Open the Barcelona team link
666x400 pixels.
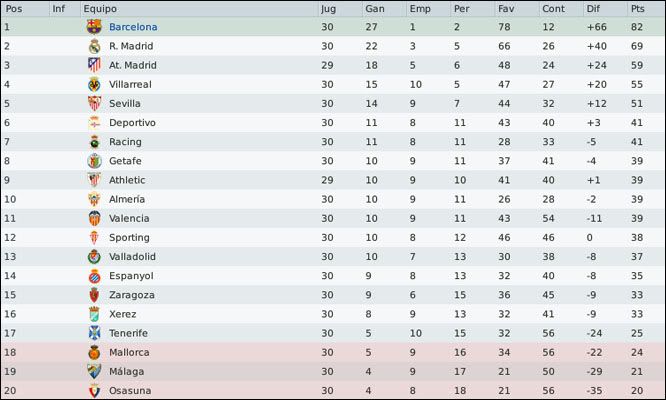[x=133, y=27]
